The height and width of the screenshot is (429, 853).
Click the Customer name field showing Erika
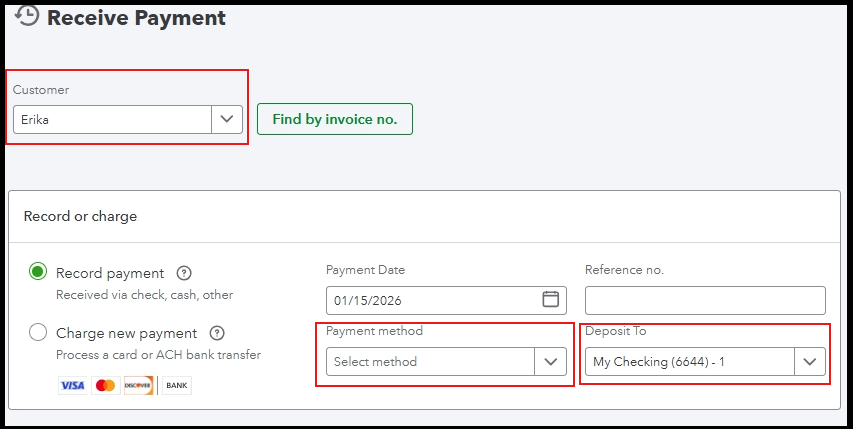pos(112,119)
